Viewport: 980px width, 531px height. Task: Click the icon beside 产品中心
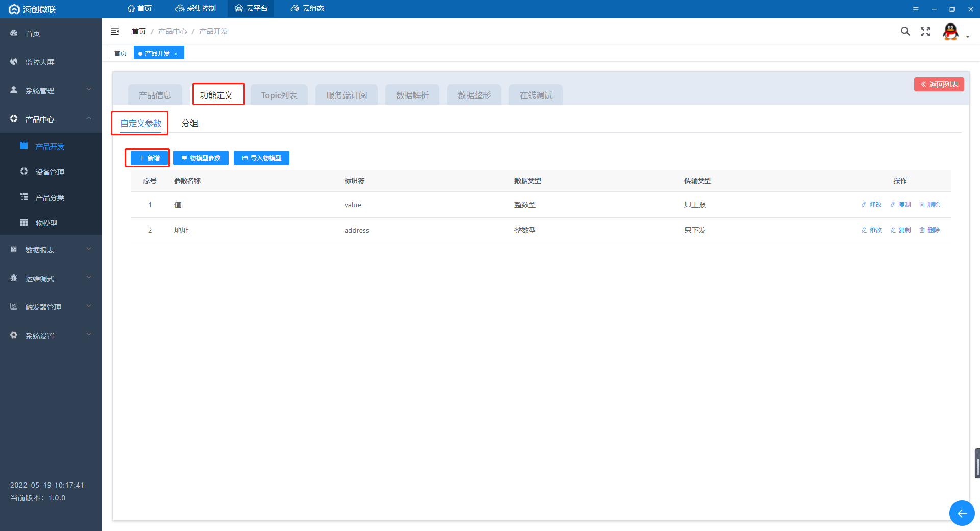[14, 118]
